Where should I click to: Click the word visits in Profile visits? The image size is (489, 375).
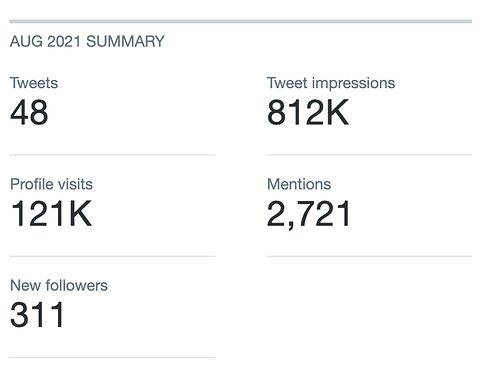pyautogui.click(x=75, y=184)
